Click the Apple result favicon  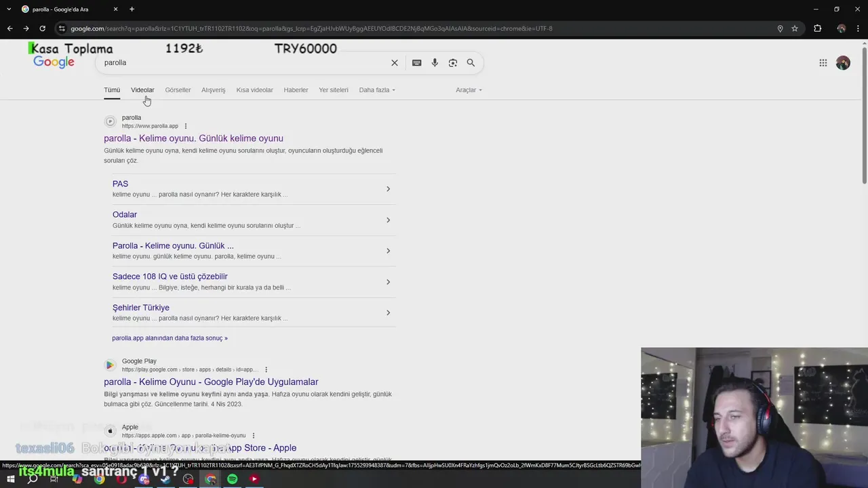pos(110,431)
